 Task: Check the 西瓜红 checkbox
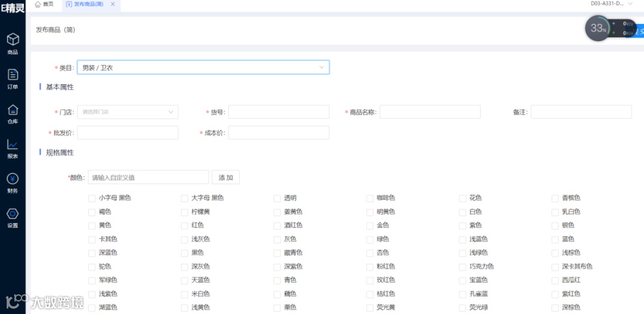click(556, 281)
